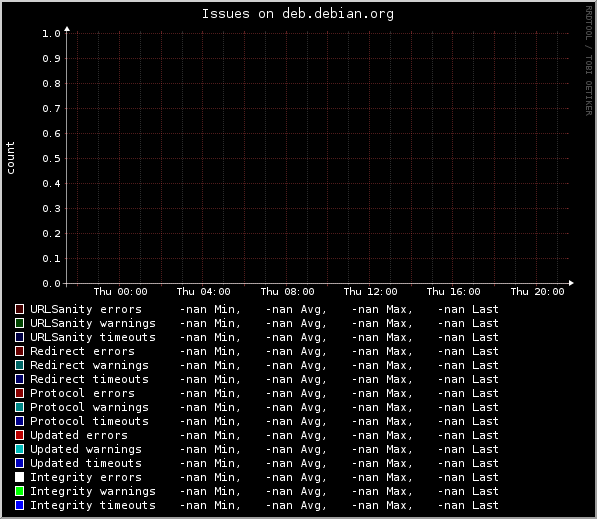
Task: Click the RRDTOOL / TOBI OETIKER watermark
Action: (x=589, y=61)
